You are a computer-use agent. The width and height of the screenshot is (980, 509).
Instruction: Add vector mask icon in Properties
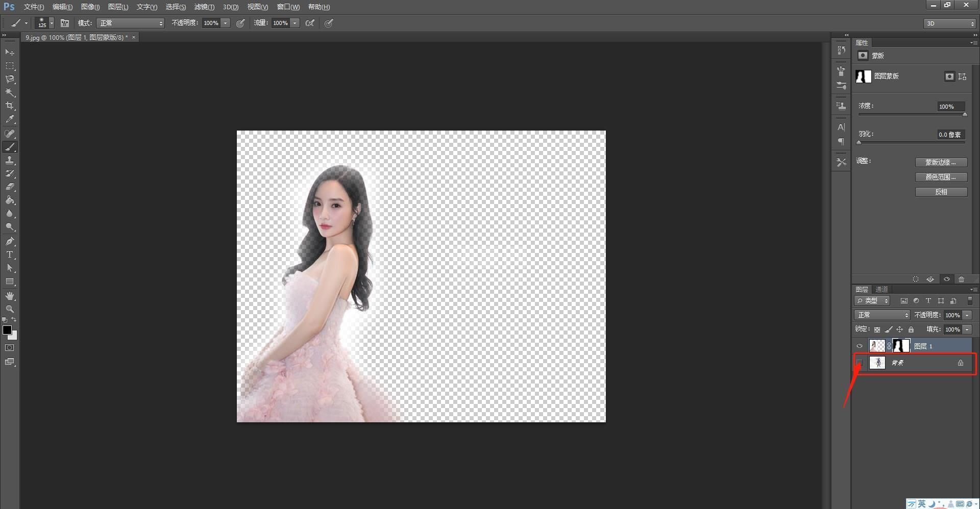coord(963,77)
